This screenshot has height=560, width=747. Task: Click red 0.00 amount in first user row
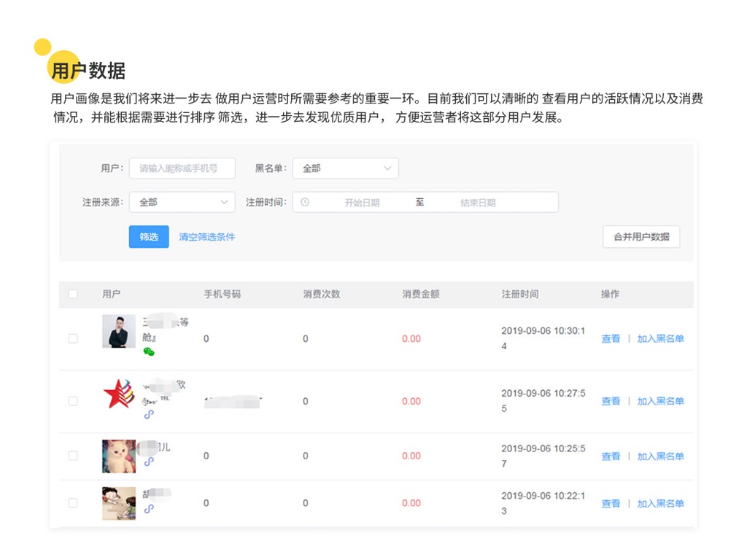click(411, 338)
